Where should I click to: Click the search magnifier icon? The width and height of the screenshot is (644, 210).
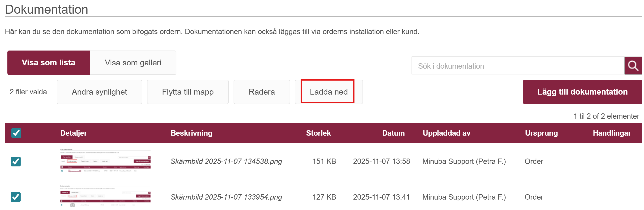pos(633,66)
